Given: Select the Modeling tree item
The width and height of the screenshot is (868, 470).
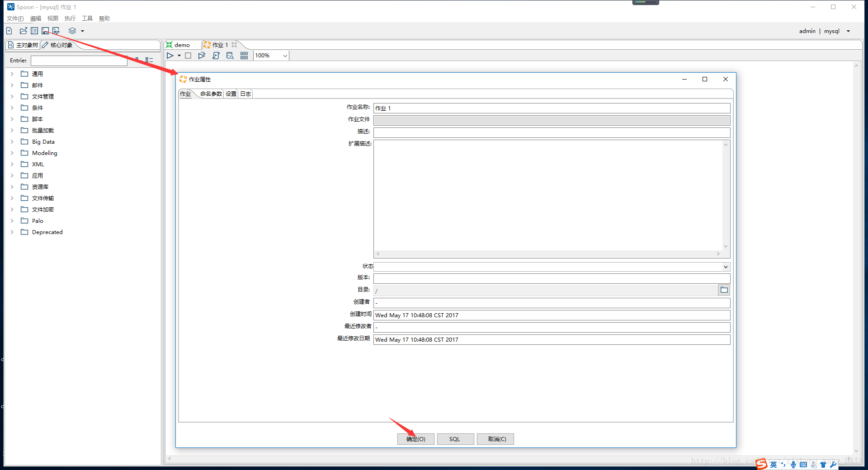Looking at the screenshot, I should 44,153.
